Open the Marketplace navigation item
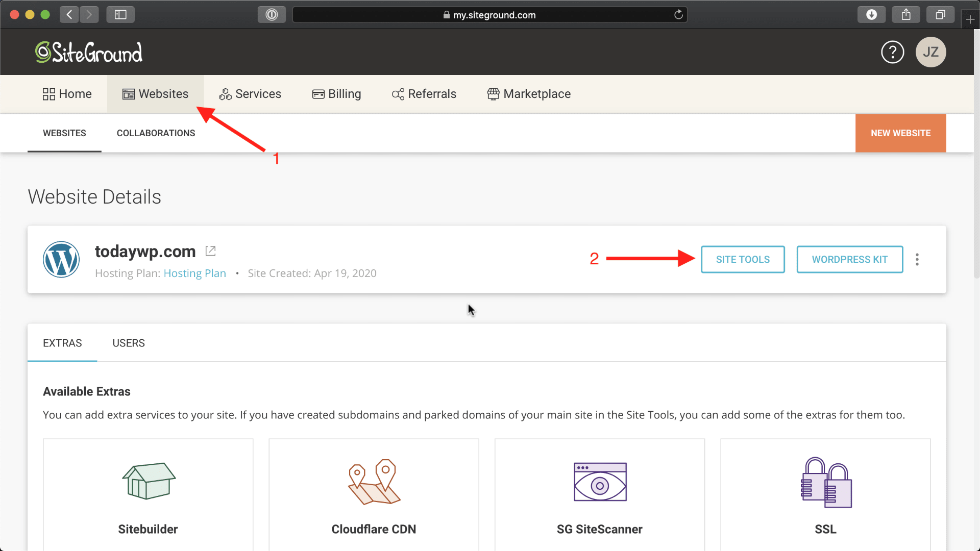 [529, 94]
